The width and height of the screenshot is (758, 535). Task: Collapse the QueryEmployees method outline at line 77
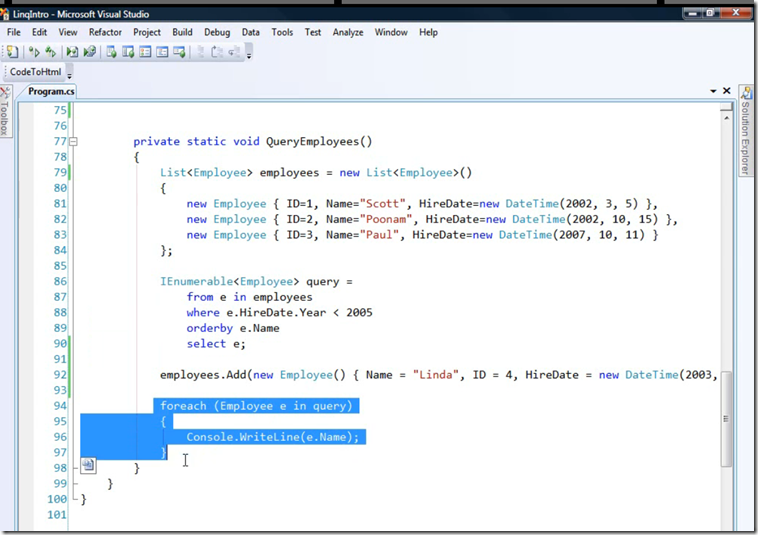tap(73, 142)
